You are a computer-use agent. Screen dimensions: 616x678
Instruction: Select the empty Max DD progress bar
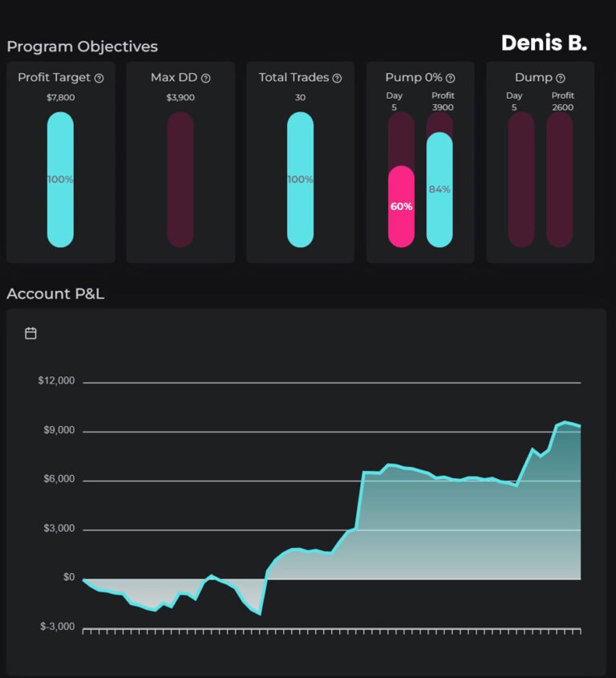point(180,180)
